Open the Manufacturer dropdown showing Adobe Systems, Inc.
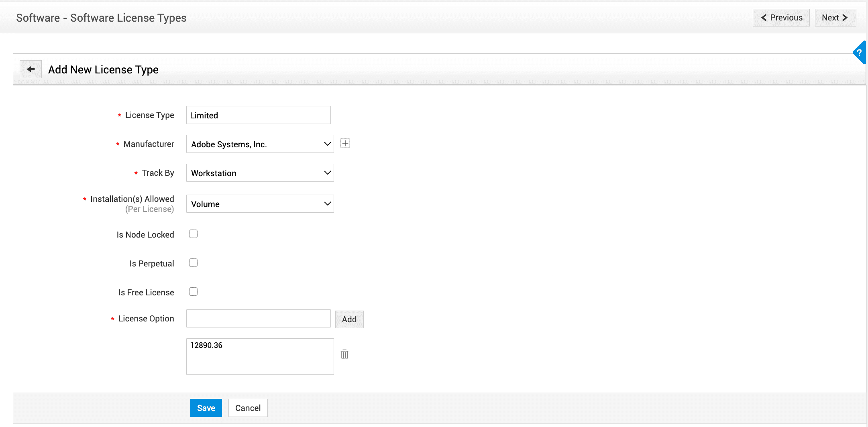Image resolution: width=868 pixels, height=427 pixels. [260, 144]
